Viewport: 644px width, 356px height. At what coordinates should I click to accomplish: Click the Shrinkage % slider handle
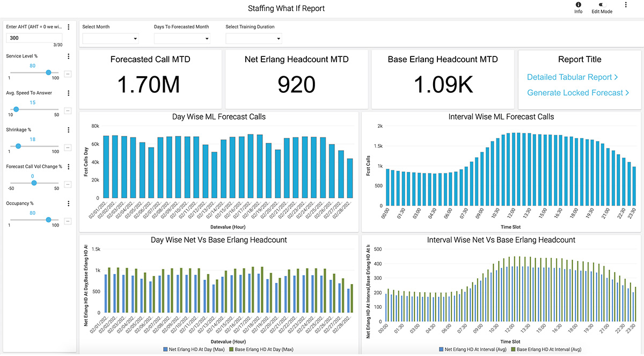pyautogui.click(x=18, y=146)
